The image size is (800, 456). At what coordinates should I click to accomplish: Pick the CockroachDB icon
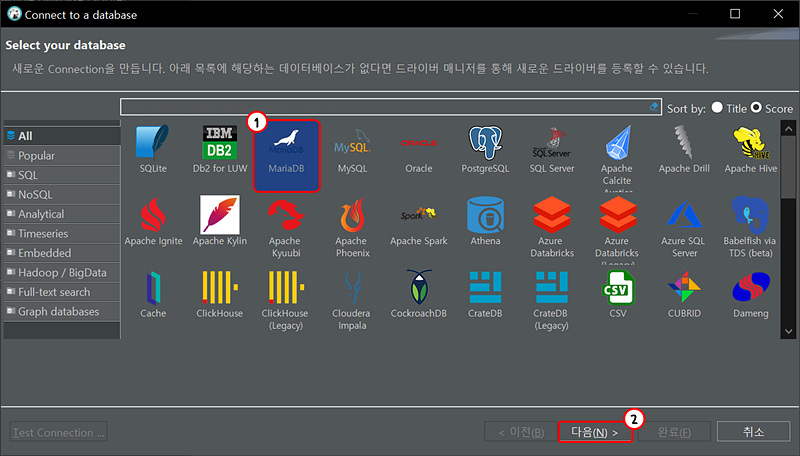[419, 294]
